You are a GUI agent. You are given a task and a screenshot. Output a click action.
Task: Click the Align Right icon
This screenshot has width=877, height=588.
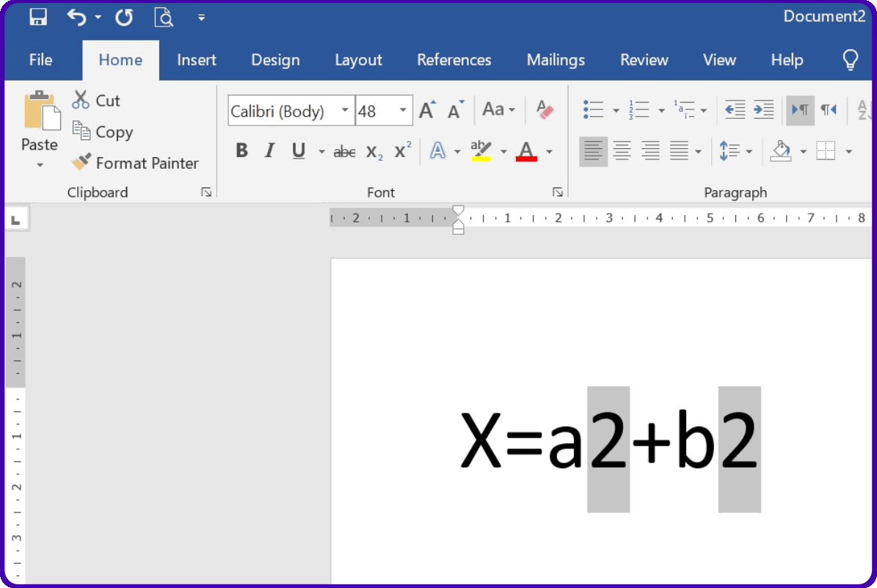click(649, 151)
